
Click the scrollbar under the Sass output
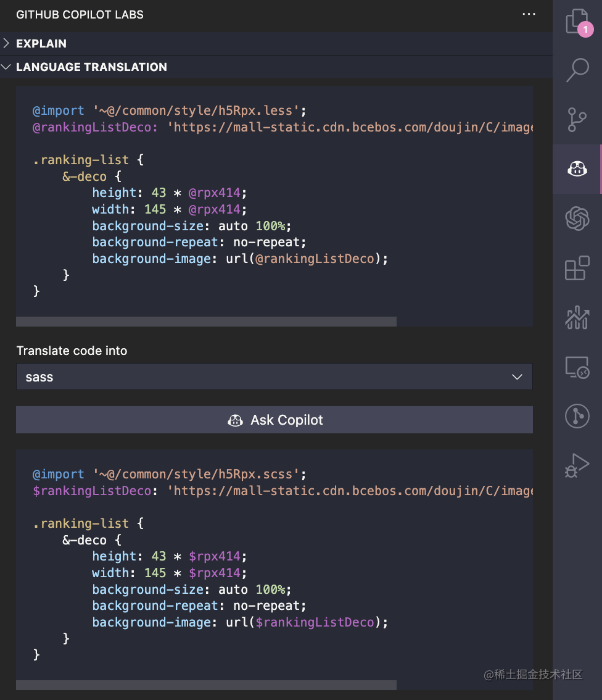point(207,685)
